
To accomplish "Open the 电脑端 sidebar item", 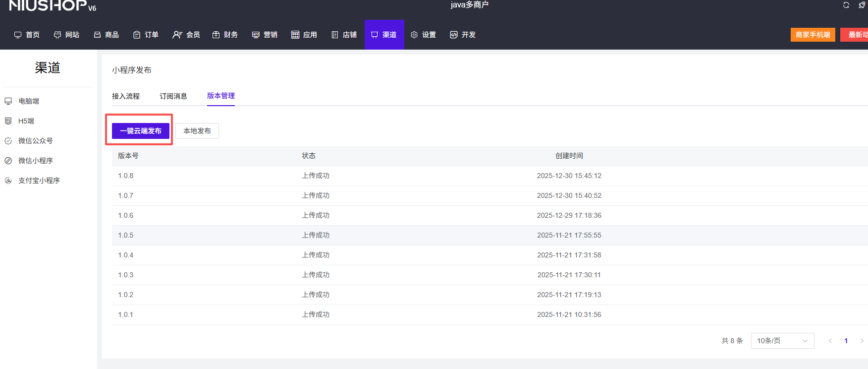I will tap(29, 101).
